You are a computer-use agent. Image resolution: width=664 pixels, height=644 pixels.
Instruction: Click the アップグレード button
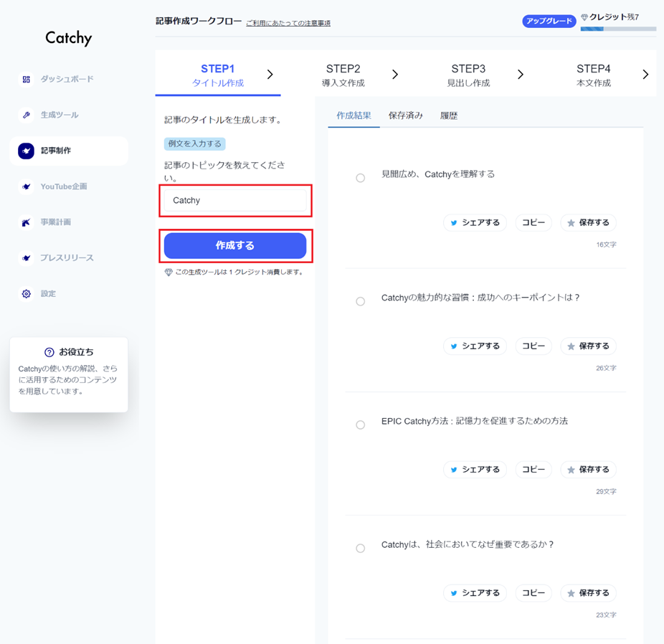coord(549,21)
